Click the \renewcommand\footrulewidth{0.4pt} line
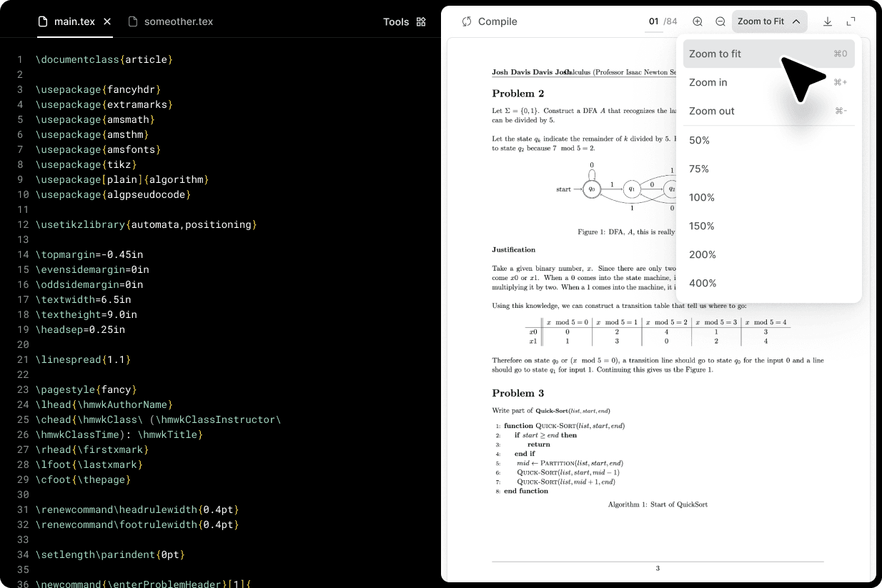The height and width of the screenshot is (588, 882). (x=137, y=524)
